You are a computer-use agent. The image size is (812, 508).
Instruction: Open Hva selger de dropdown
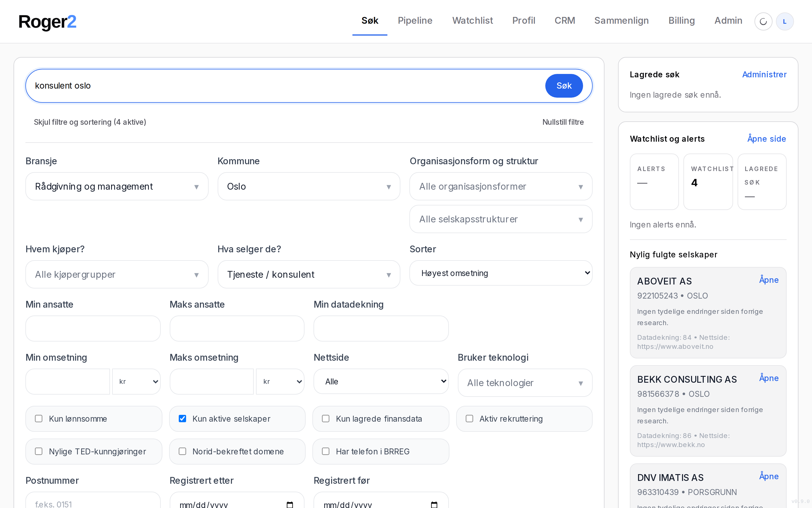[309, 275]
